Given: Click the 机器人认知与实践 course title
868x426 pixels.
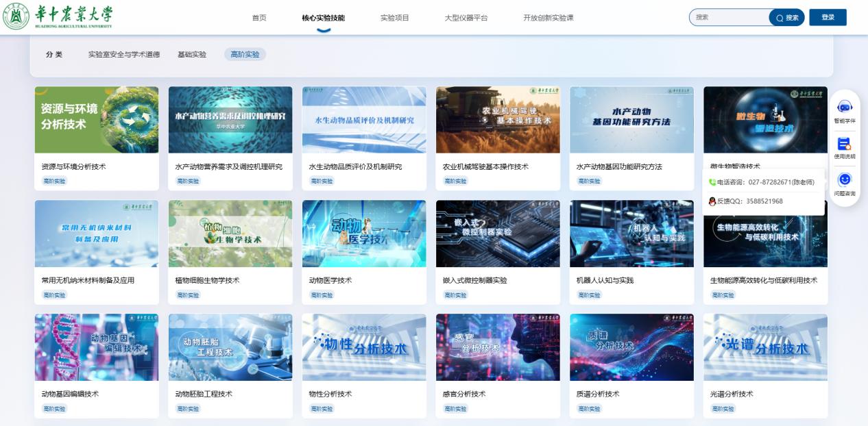Looking at the screenshot, I should pyautogui.click(x=605, y=280).
